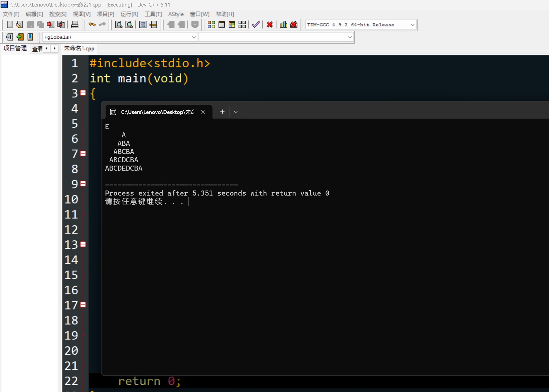
Task: Open profile analysis chart icon
Action: click(283, 25)
